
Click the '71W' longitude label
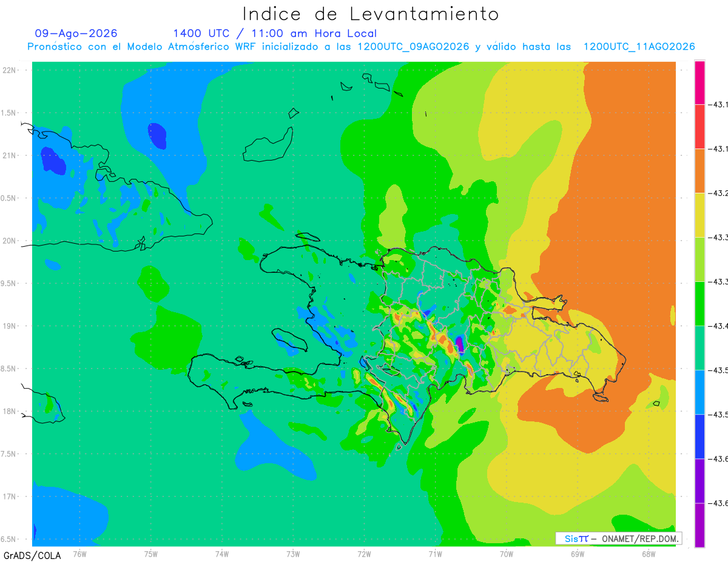435,553
